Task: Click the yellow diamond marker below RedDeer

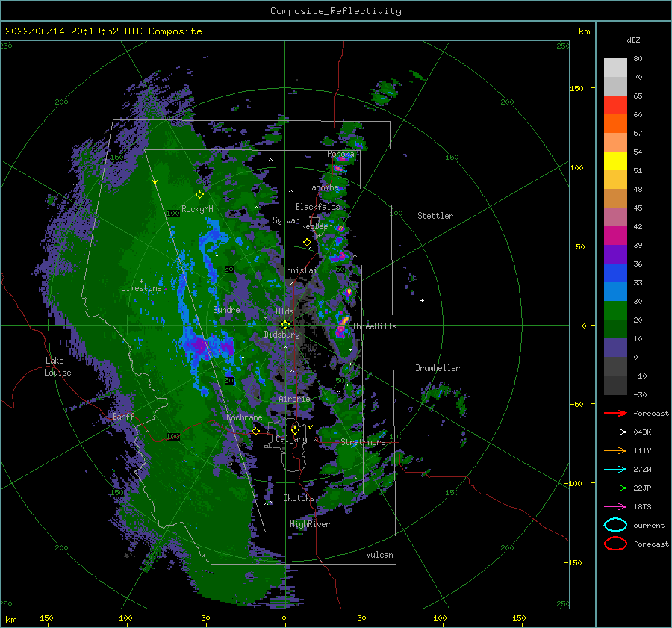Action: point(307,243)
